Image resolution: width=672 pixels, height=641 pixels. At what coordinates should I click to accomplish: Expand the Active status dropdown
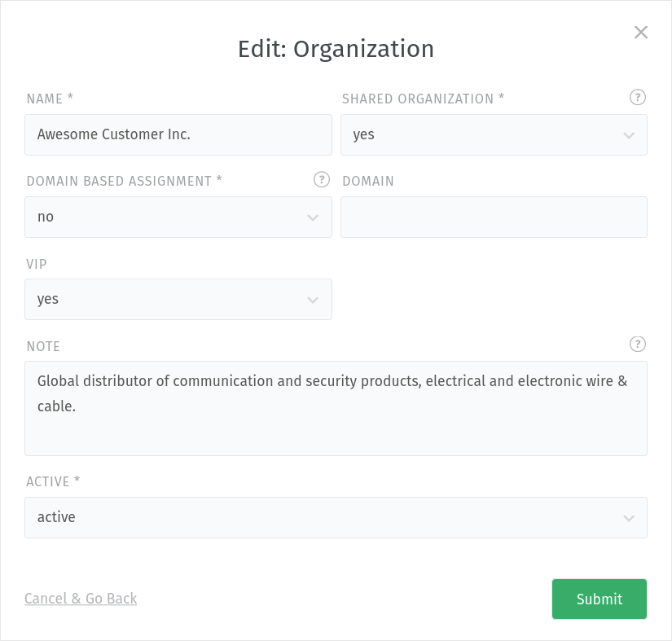pos(336,518)
